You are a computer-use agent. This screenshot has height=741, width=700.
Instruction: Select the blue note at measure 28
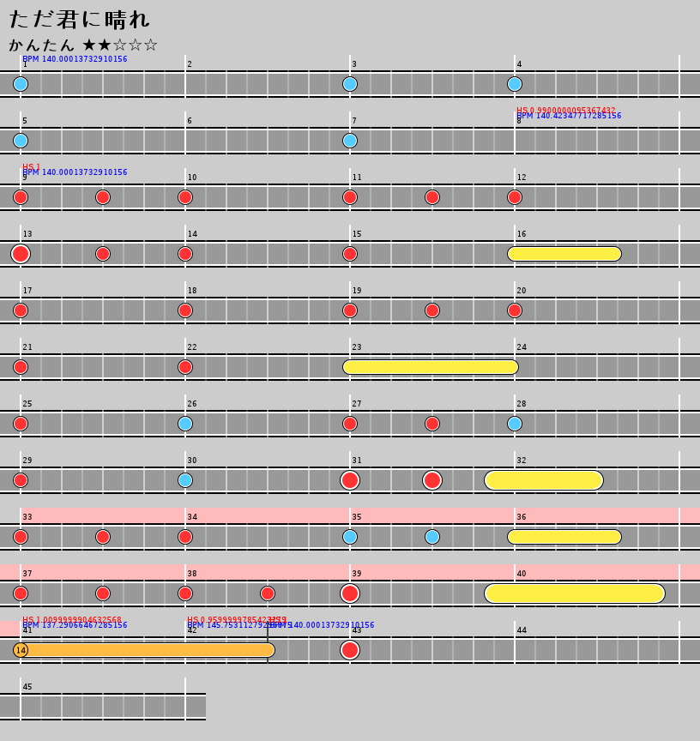click(515, 424)
